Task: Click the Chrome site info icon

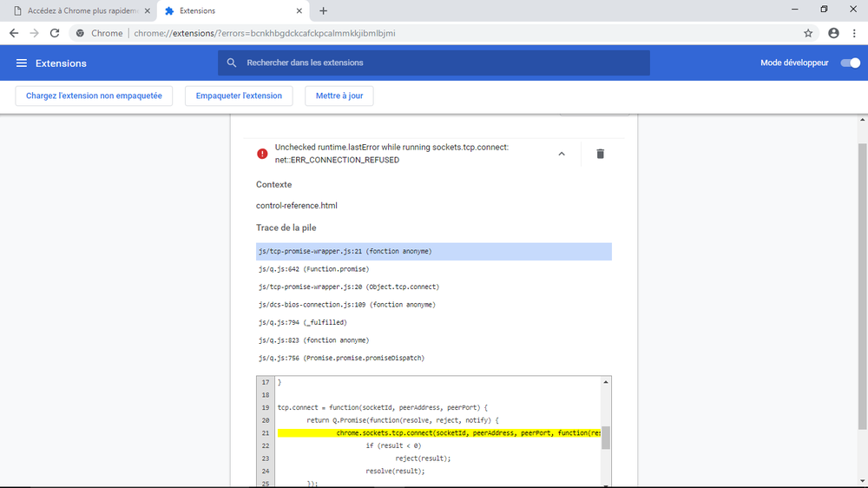Action: point(80,33)
